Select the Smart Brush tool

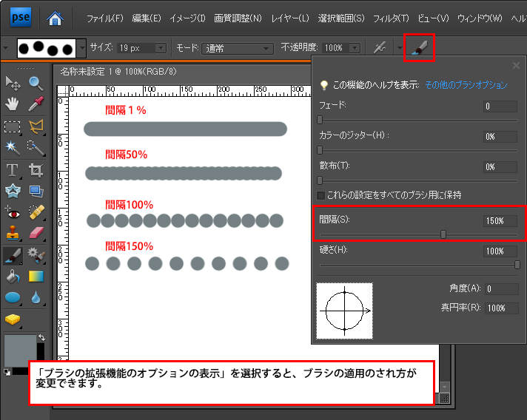coord(36,256)
